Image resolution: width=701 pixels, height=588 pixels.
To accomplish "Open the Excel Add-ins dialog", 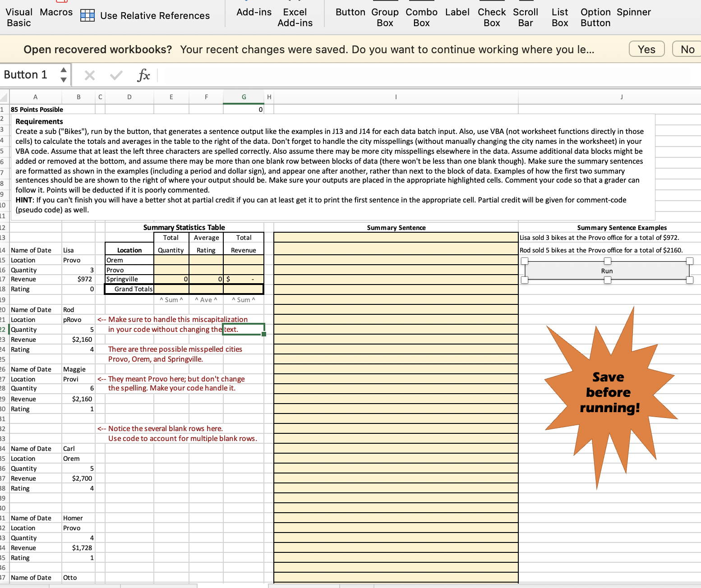I will point(295,17).
